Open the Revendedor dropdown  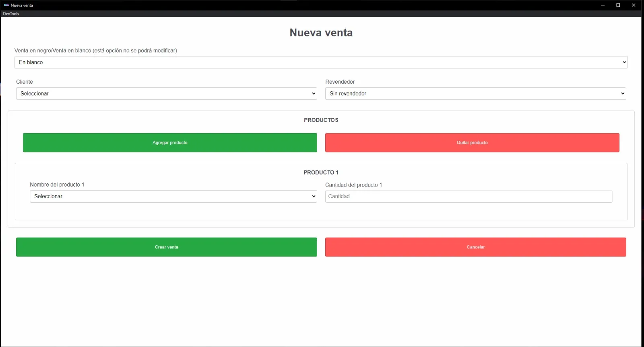click(x=476, y=94)
